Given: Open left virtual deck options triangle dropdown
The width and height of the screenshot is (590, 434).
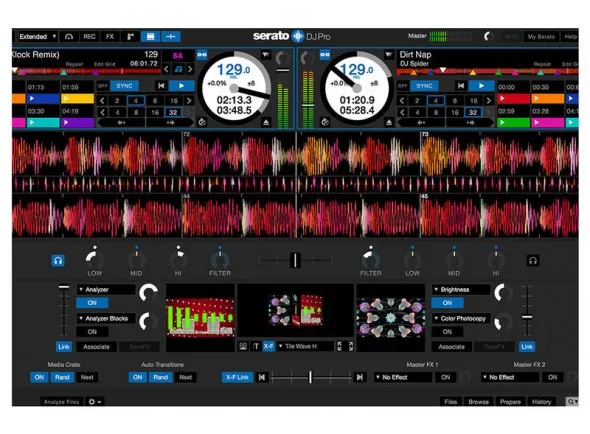Looking at the screenshot, I should [266, 55].
